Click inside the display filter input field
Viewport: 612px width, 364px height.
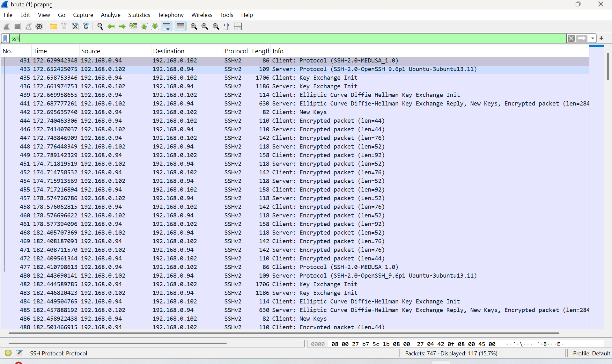[128, 38]
